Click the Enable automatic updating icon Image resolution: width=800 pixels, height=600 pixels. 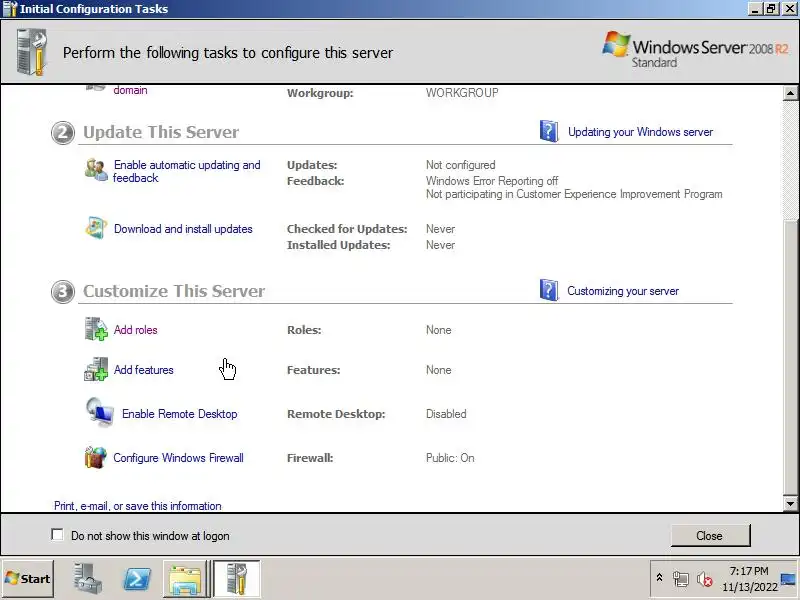pos(96,170)
